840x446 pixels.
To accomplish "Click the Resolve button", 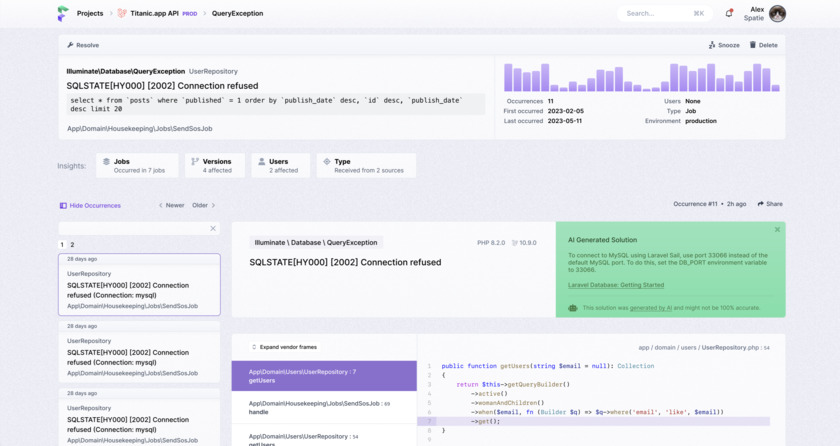I will 83,45.
